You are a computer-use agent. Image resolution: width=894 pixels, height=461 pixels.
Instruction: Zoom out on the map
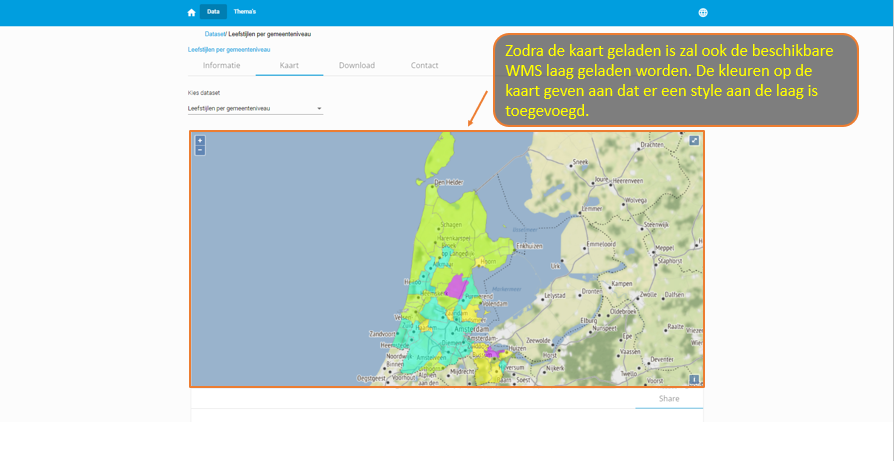pos(200,150)
